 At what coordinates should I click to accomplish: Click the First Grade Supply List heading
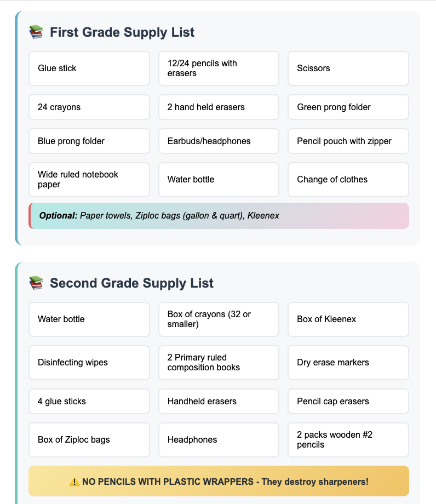[122, 32]
